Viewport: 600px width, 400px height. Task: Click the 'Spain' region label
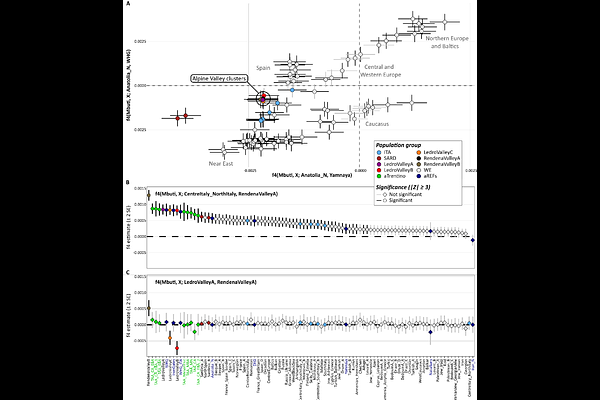click(x=263, y=68)
